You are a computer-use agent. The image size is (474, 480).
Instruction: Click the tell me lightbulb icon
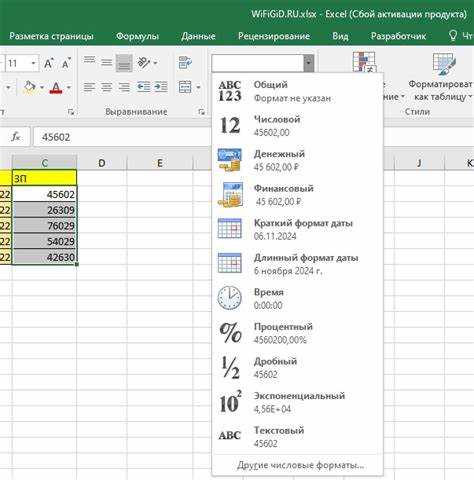[x=452, y=35]
